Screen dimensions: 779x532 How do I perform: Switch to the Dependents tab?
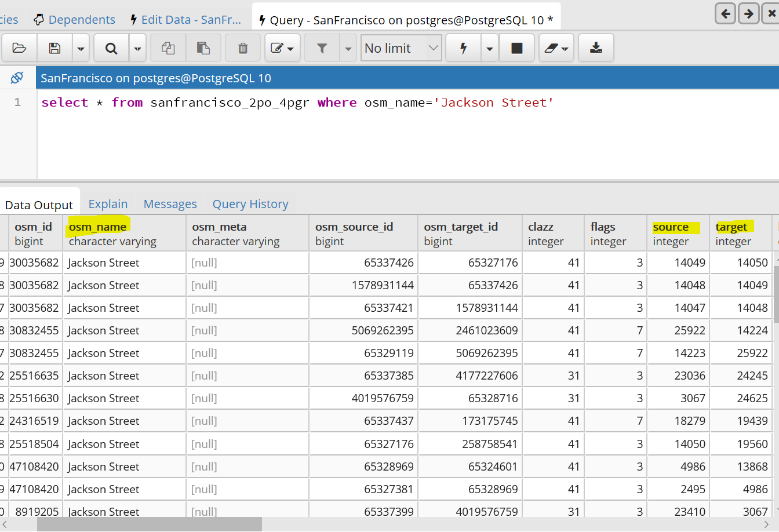[74, 20]
